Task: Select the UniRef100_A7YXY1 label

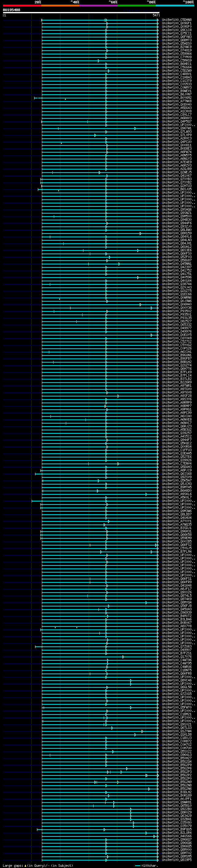Action: [177, 521]
